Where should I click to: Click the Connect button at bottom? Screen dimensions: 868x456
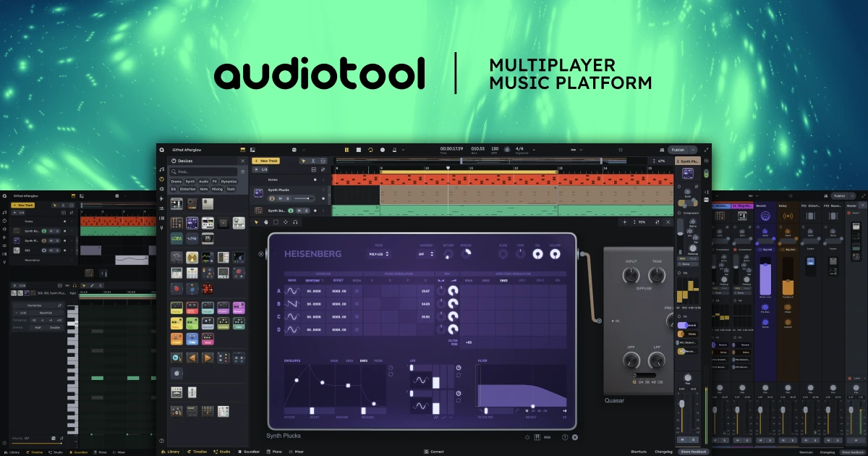pos(434,452)
